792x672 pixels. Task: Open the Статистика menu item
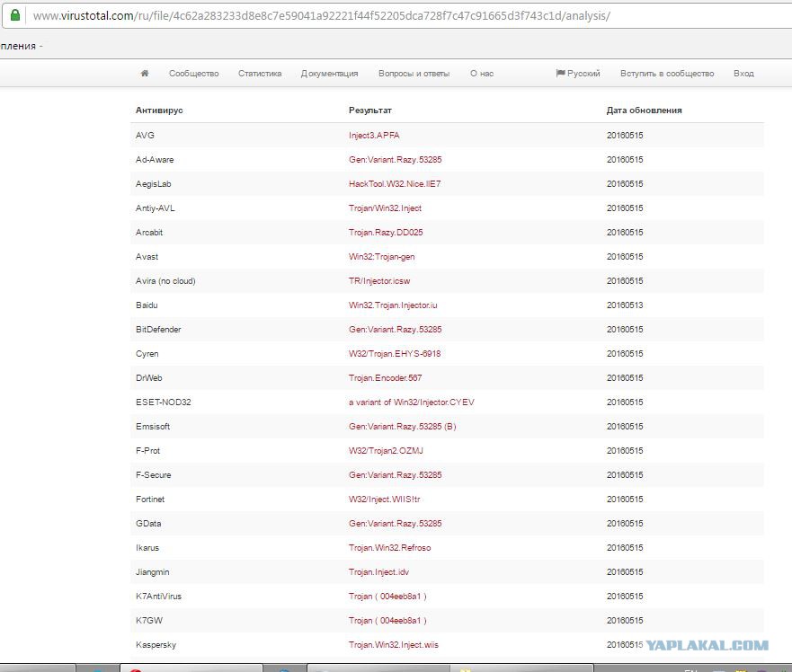tap(260, 73)
